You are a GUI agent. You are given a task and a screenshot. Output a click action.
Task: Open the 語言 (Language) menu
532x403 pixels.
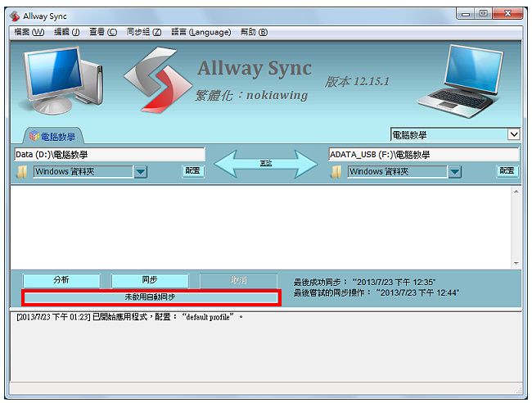201,32
